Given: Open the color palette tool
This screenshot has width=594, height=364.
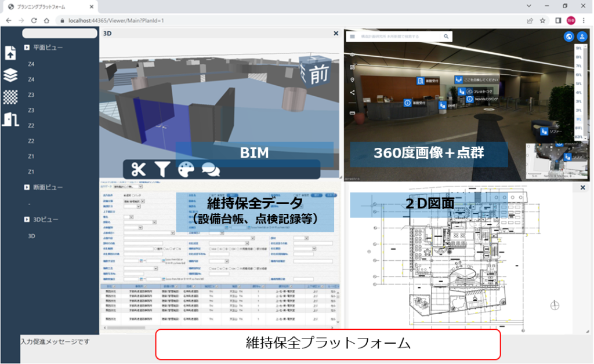Looking at the screenshot, I should tap(186, 169).
